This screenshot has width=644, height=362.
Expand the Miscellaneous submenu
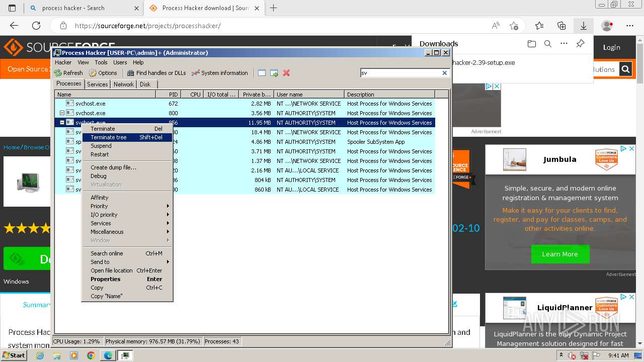tap(127, 232)
